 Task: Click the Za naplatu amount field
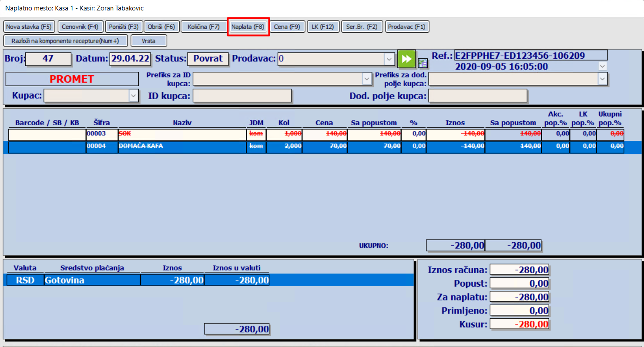coord(520,297)
